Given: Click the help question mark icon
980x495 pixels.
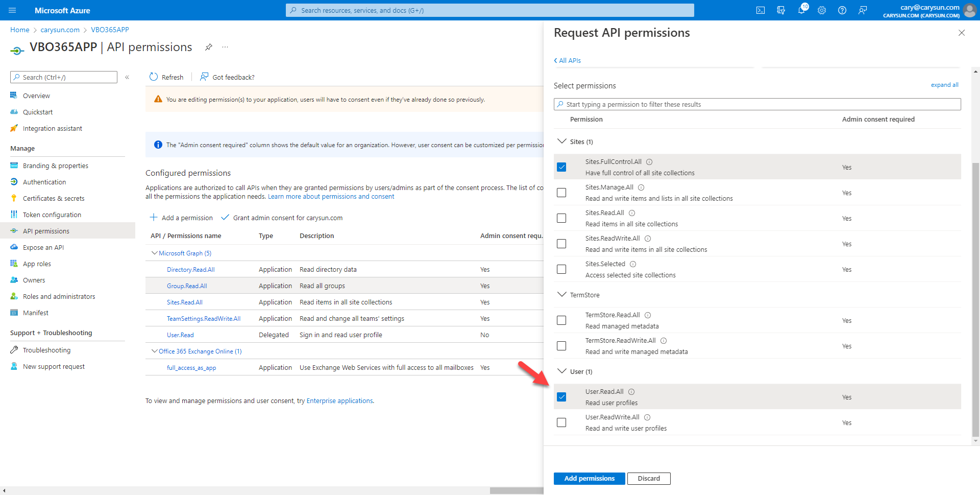Looking at the screenshot, I should 842,10.
